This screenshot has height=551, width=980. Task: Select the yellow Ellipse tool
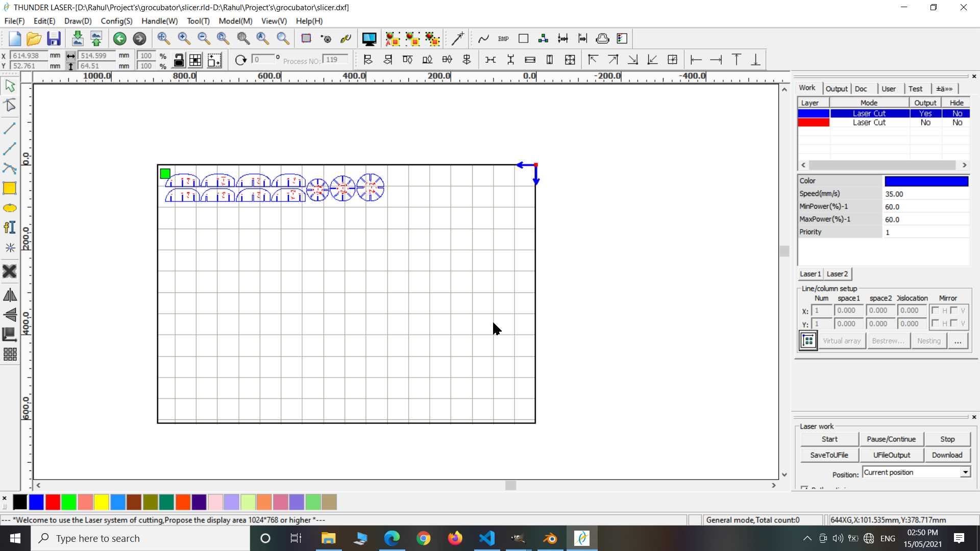click(10, 208)
